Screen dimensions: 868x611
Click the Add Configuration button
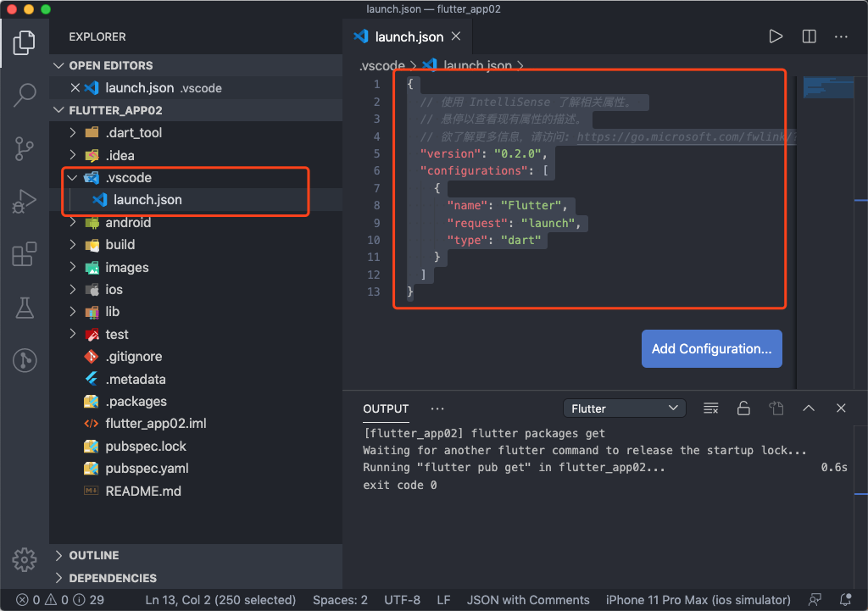coord(711,348)
